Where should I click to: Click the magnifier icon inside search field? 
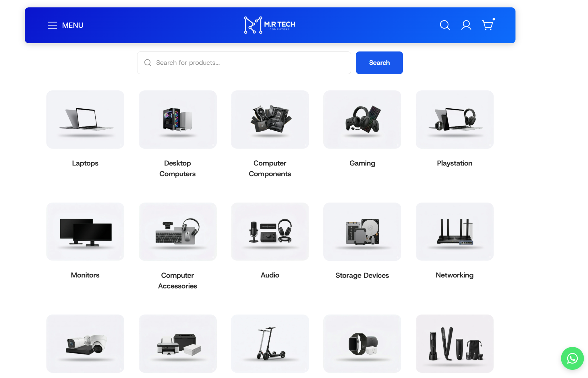tap(148, 63)
